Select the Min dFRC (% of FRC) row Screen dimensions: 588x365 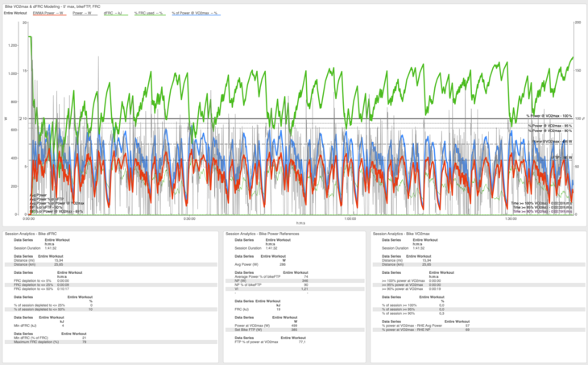coord(111,338)
